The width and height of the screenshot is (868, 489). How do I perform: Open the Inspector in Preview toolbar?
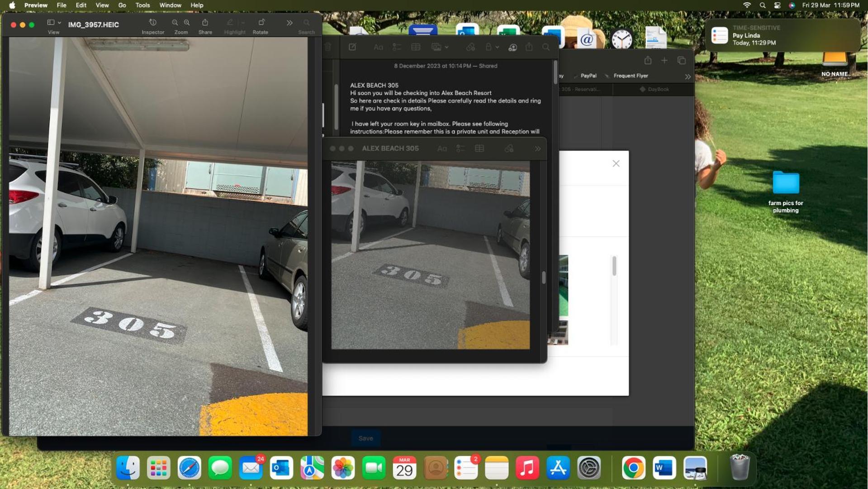point(153,23)
